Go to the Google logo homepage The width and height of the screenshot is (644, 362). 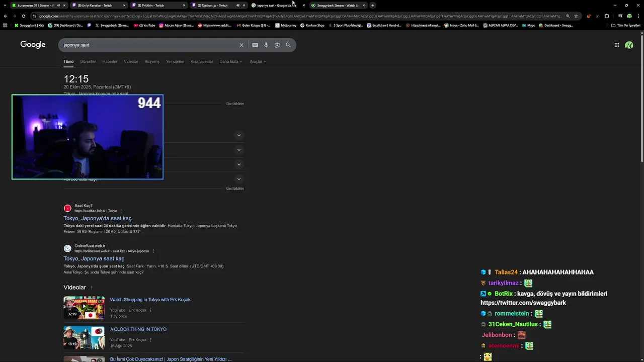[33, 45]
